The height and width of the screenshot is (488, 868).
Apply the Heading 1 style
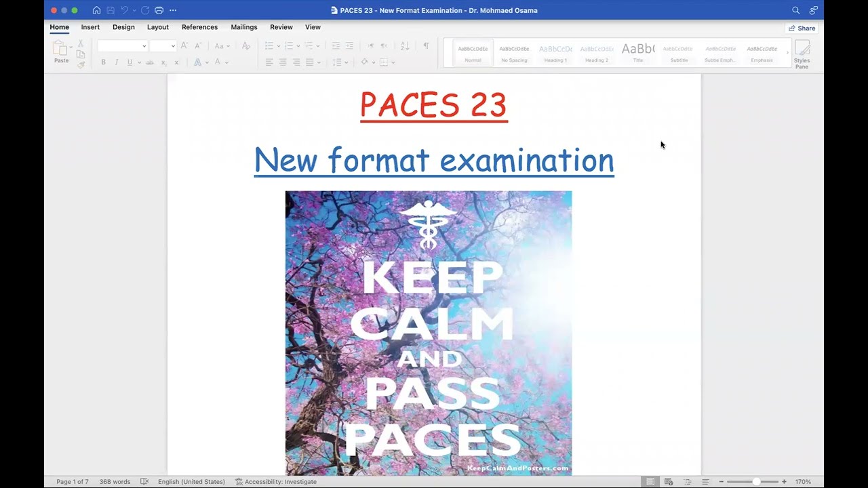555,53
